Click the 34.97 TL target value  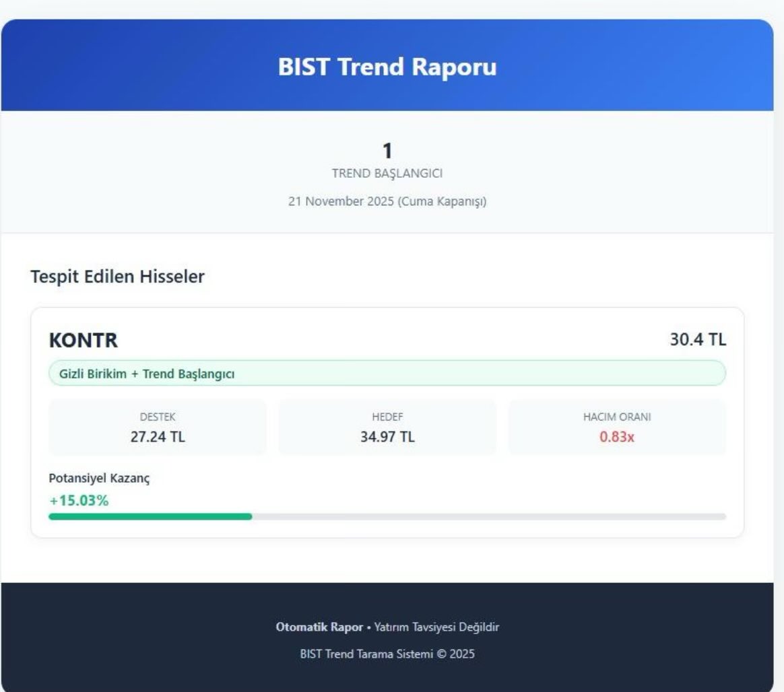pyautogui.click(x=387, y=437)
